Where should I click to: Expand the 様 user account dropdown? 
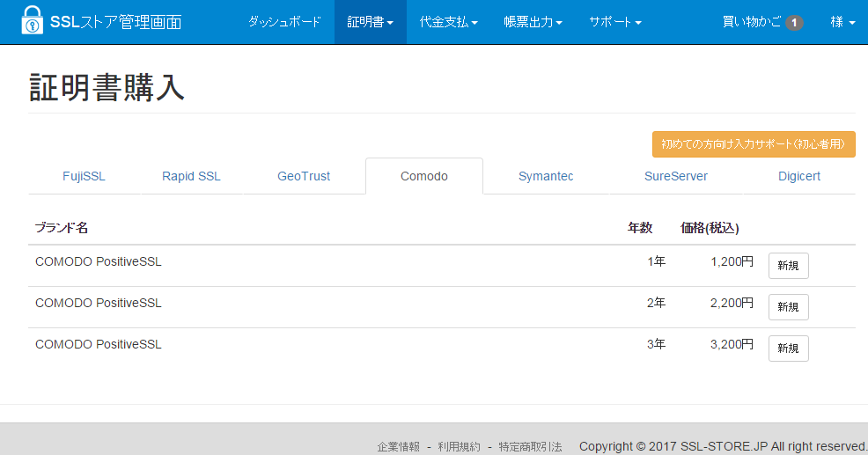pyautogui.click(x=843, y=22)
